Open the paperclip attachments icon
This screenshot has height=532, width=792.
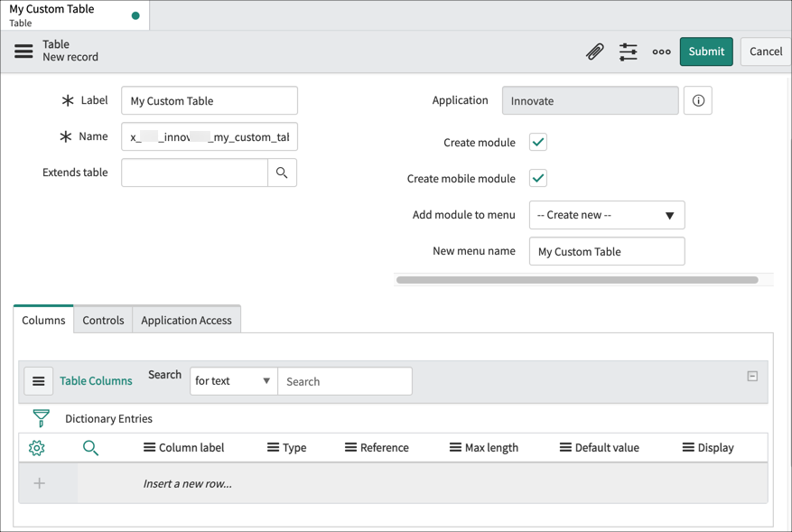tap(594, 51)
